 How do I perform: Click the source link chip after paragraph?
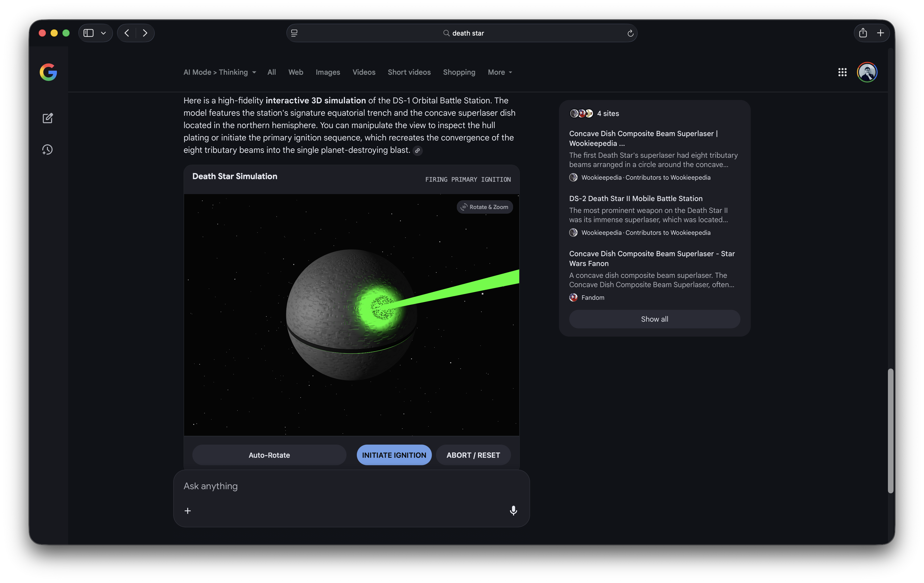417,151
